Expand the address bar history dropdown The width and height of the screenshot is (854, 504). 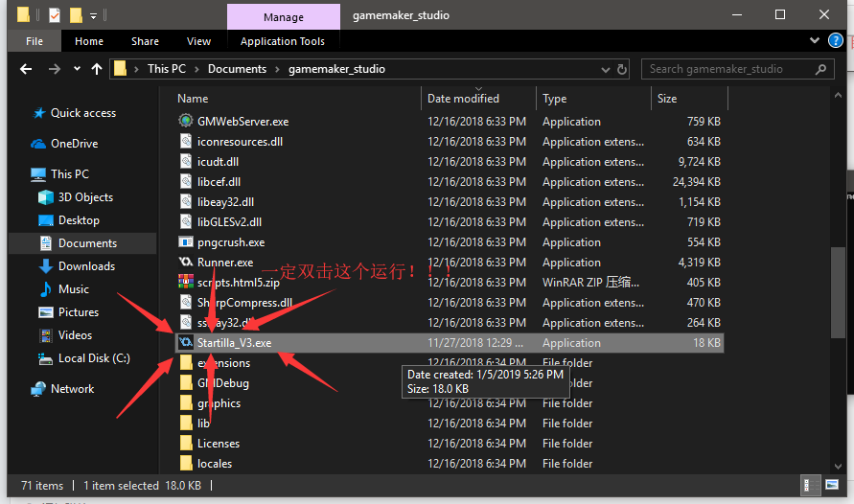tap(605, 70)
